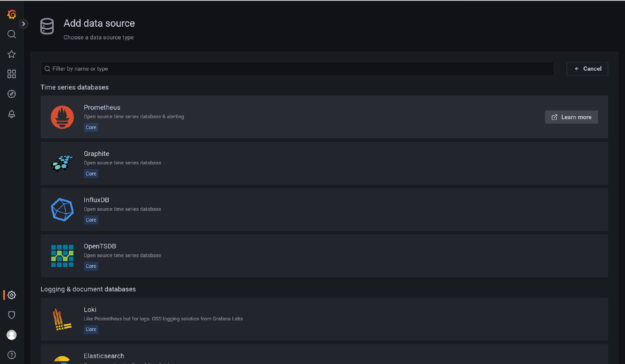Open server admin shield icon
Image resolution: width=625 pixels, height=364 pixels.
coord(12,315)
